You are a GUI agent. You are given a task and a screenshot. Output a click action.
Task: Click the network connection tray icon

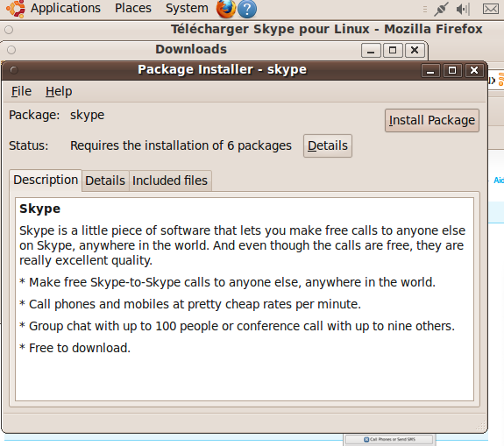441,9
